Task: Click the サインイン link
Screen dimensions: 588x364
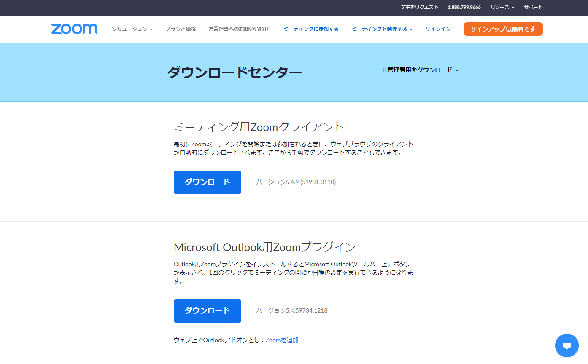Action: [438, 29]
